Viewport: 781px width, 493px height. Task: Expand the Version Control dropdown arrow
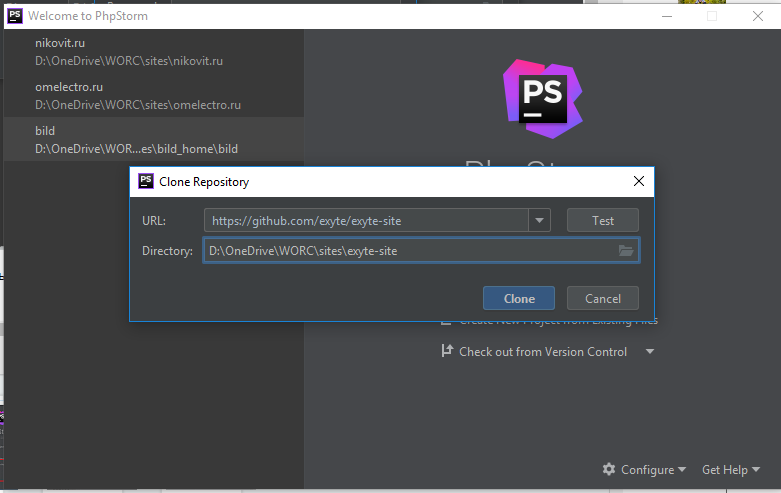[x=650, y=352]
